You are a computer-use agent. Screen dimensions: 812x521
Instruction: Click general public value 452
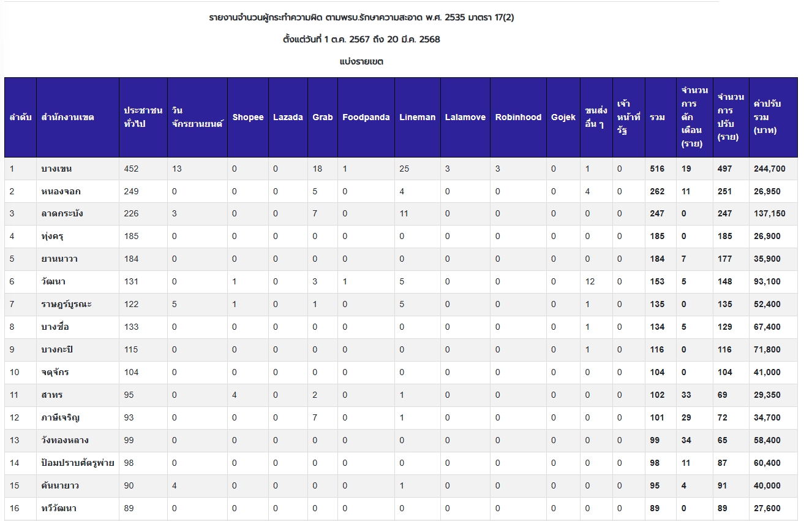click(x=132, y=169)
